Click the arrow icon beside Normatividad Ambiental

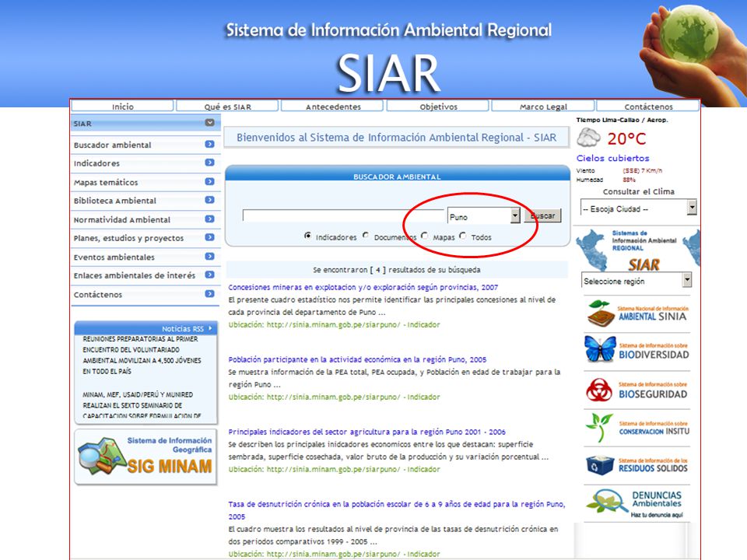[209, 219]
